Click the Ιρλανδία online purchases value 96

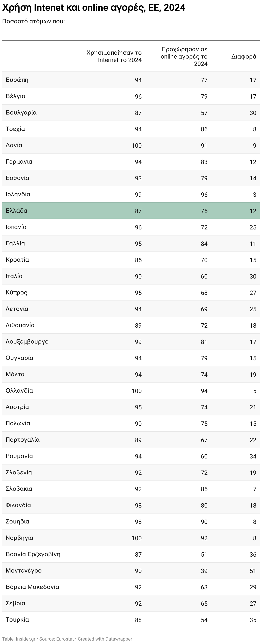(204, 195)
